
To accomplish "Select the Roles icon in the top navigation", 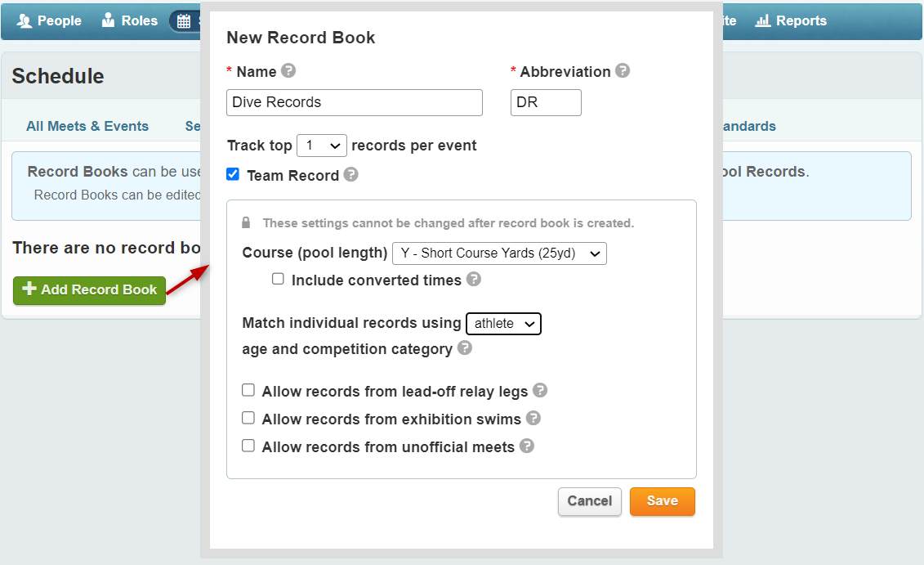I will 109,21.
